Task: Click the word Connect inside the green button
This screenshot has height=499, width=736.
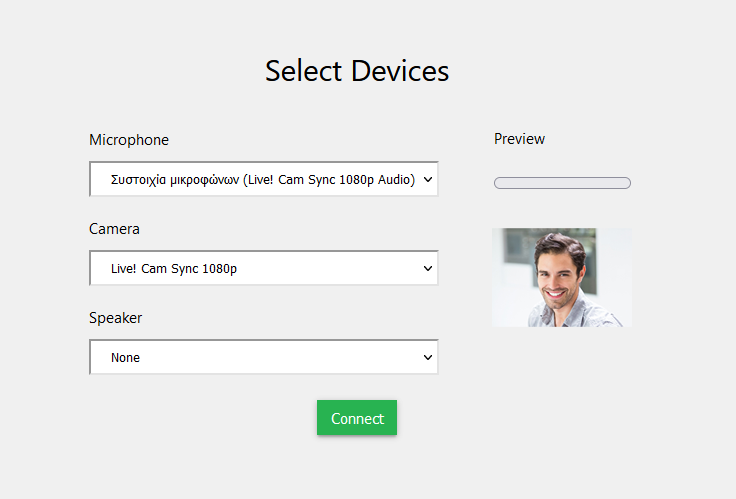Action: 357,419
